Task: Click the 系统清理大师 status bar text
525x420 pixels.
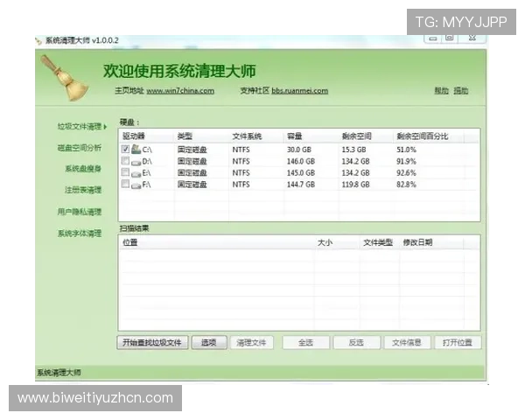Action: click(59, 373)
